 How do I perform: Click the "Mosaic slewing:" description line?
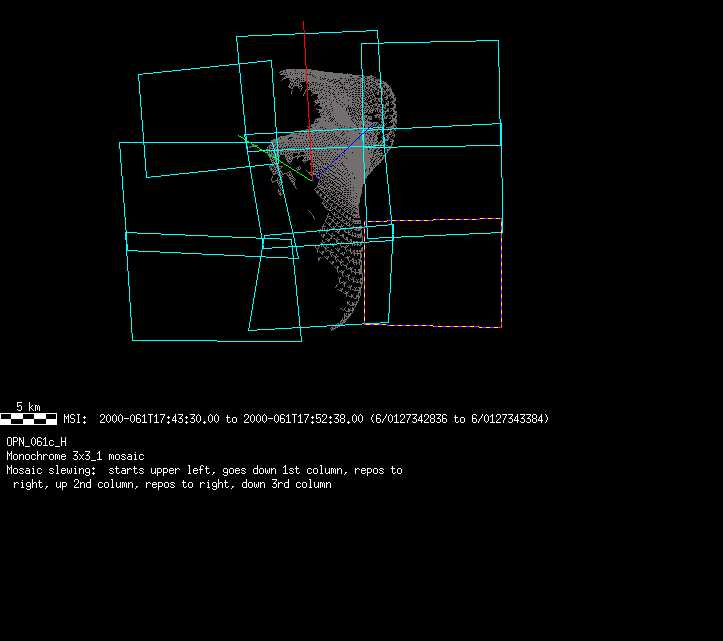point(204,470)
